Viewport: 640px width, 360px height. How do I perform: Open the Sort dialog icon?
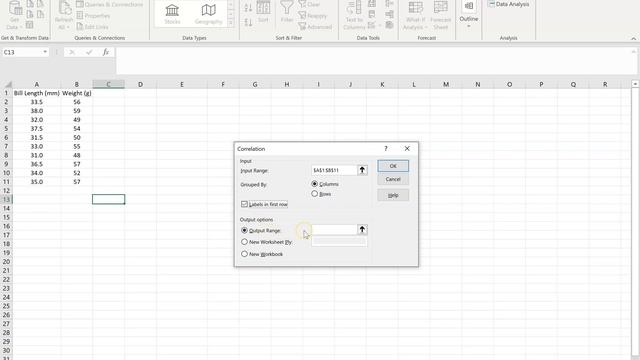point(263,12)
